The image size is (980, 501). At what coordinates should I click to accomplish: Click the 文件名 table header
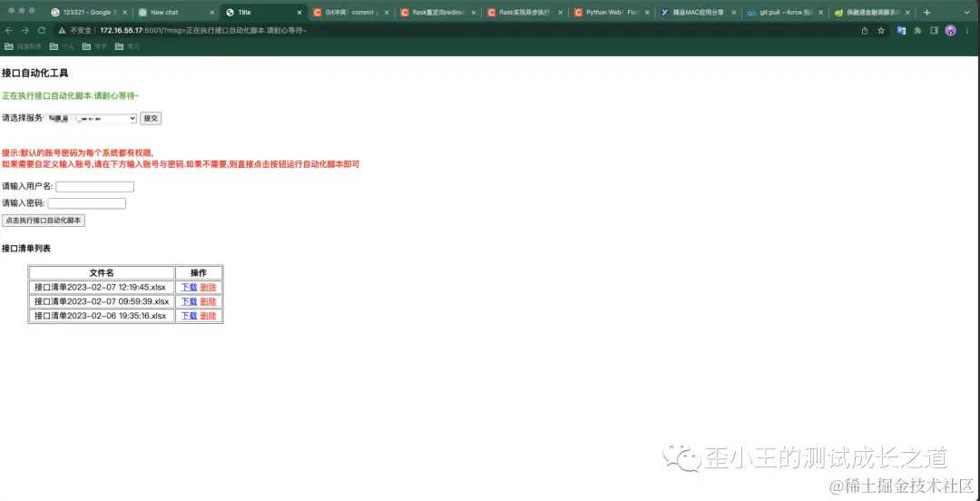click(102, 272)
